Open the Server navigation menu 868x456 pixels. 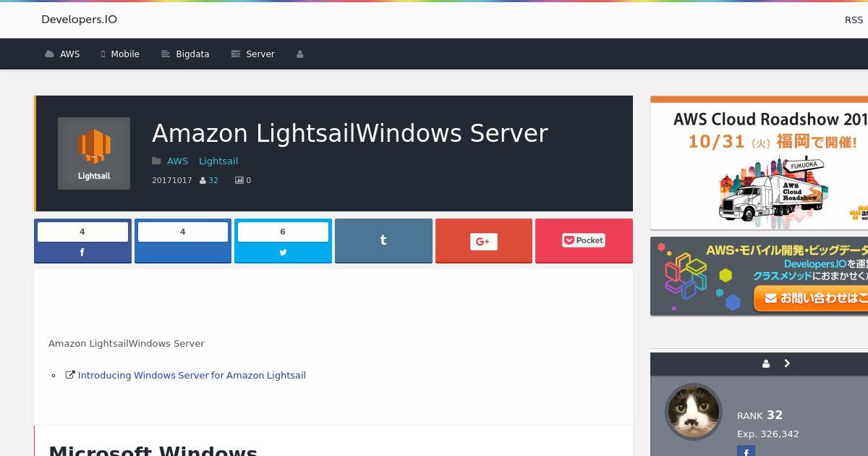pos(252,54)
